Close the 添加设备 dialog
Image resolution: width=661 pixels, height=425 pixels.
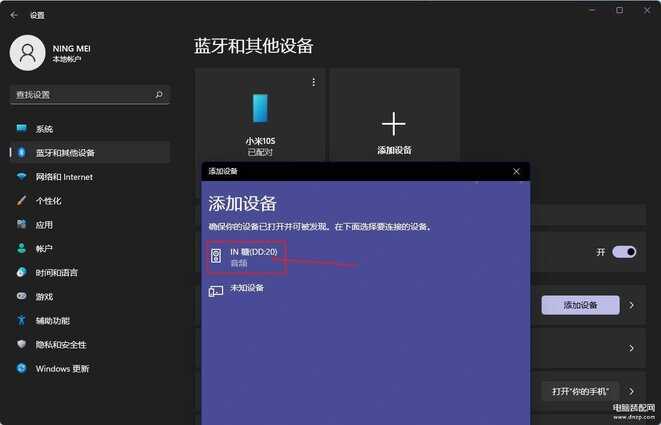(516, 171)
